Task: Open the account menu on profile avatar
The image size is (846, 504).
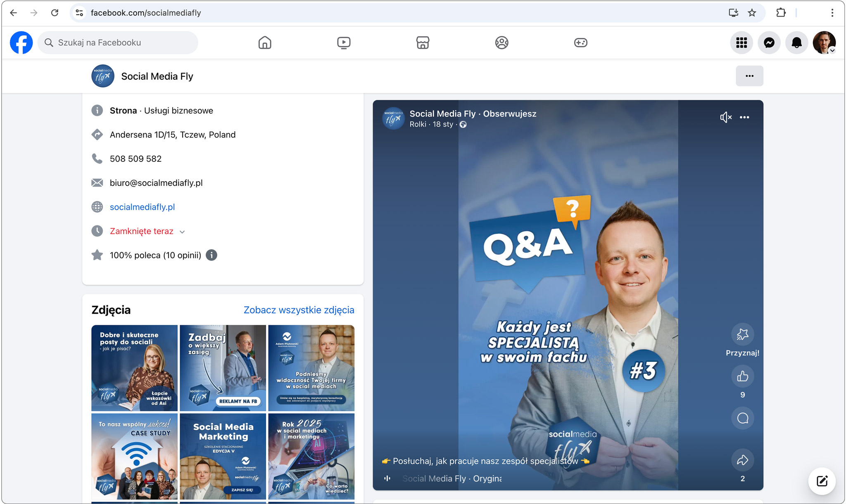Action: pos(824,43)
